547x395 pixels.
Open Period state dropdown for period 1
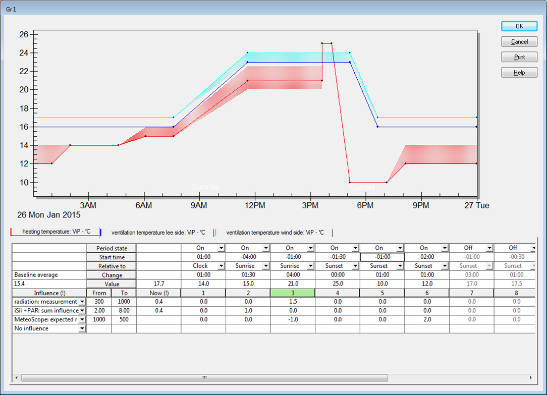[221, 248]
